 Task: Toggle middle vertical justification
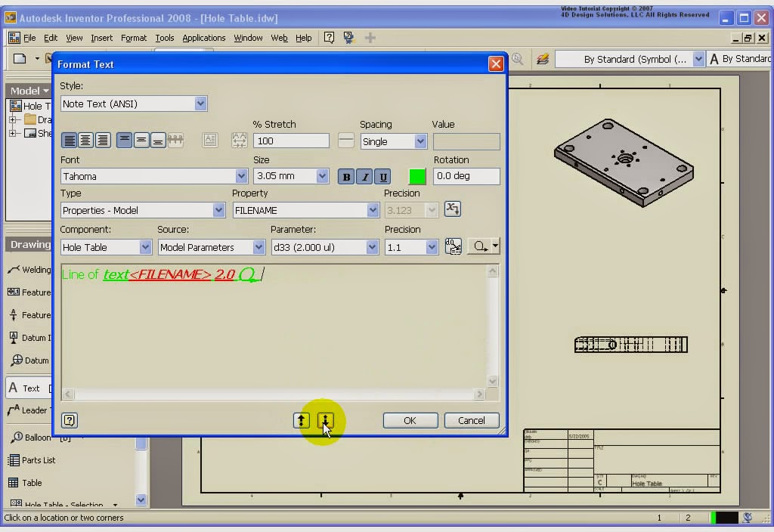(x=141, y=141)
